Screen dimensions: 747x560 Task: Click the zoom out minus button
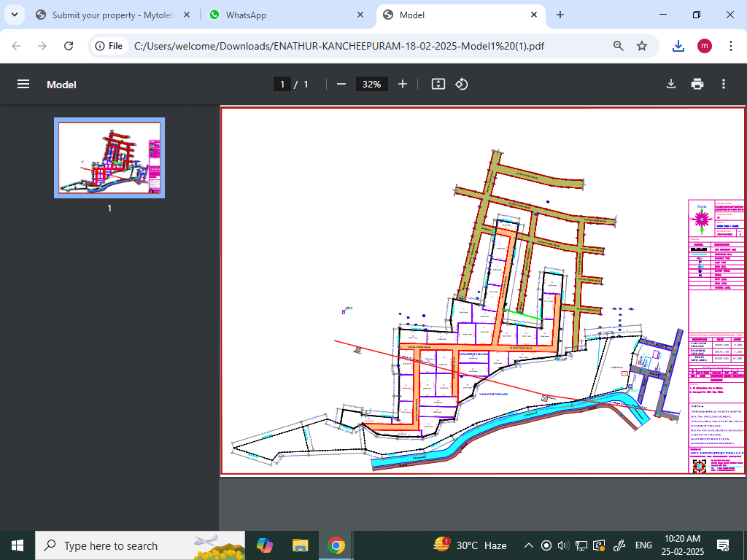coord(341,85)
